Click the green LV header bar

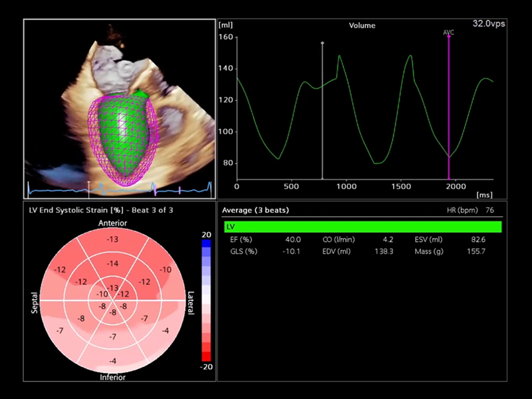click(362, 227)
